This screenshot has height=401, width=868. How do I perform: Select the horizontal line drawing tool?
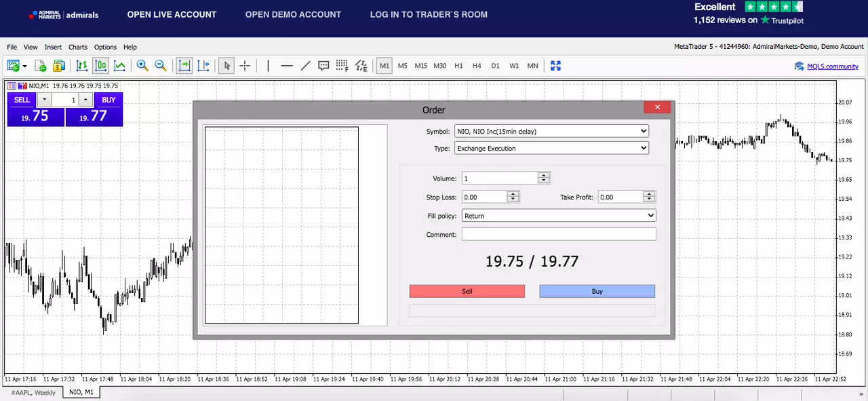(287, 66)
